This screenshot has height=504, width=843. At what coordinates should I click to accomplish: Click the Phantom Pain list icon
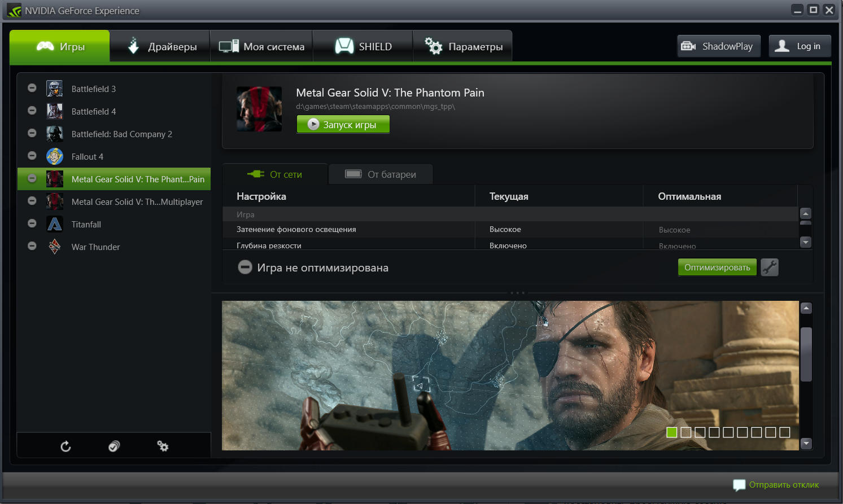pos(55,179)
